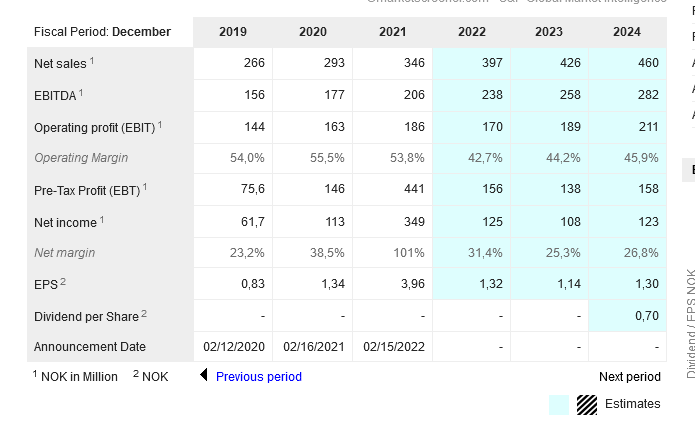The height and width of the screenshot is (425, 695).
Task: Click Pre-Tax Profit value 441
Action: tap(414, 189)
